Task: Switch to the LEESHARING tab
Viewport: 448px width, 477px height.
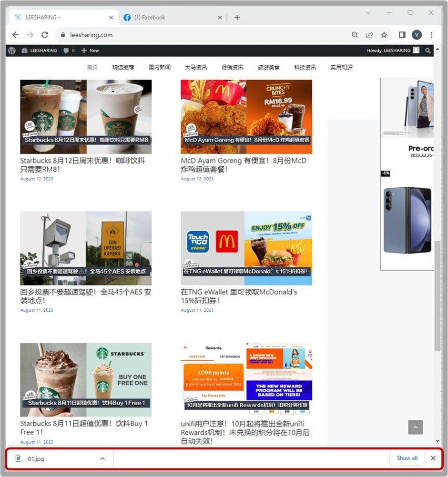Action: (63, 17)
